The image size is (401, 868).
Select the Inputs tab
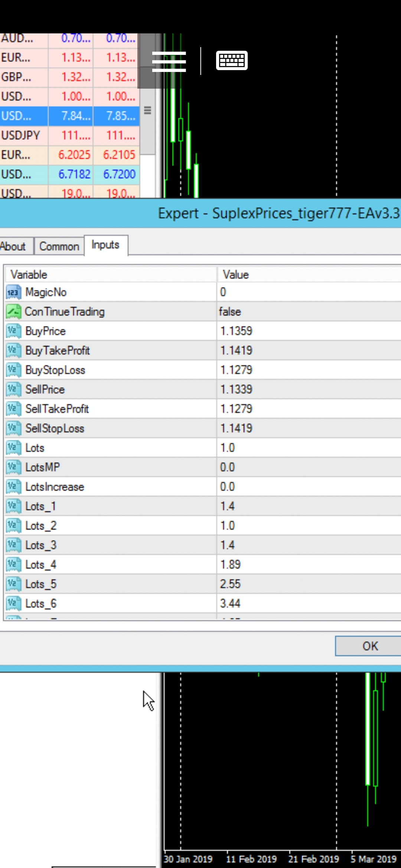(105, 245)
